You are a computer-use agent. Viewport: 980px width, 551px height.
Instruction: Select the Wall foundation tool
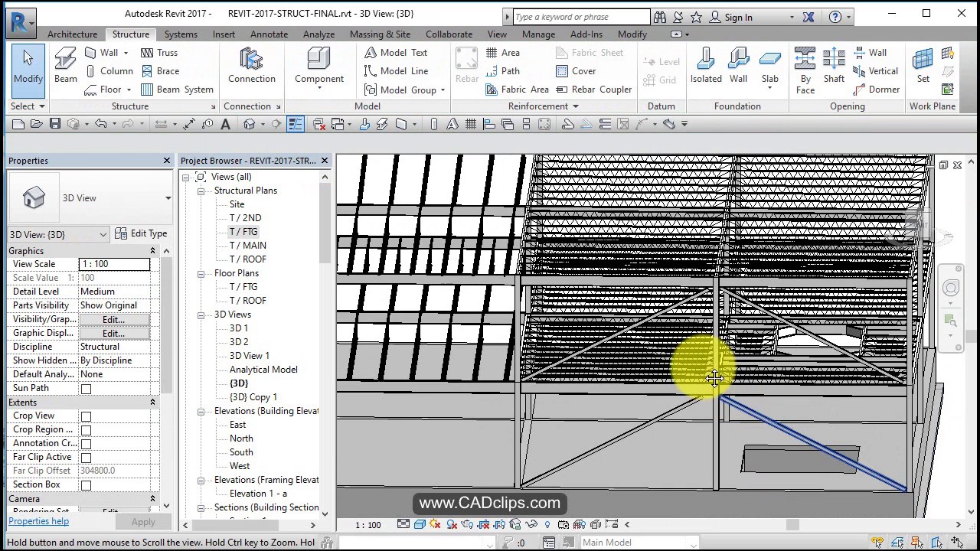pos(739,66)
